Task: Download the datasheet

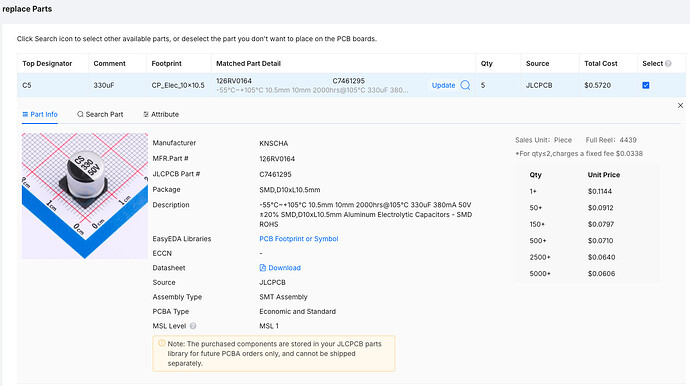Action: coord(284,268)
